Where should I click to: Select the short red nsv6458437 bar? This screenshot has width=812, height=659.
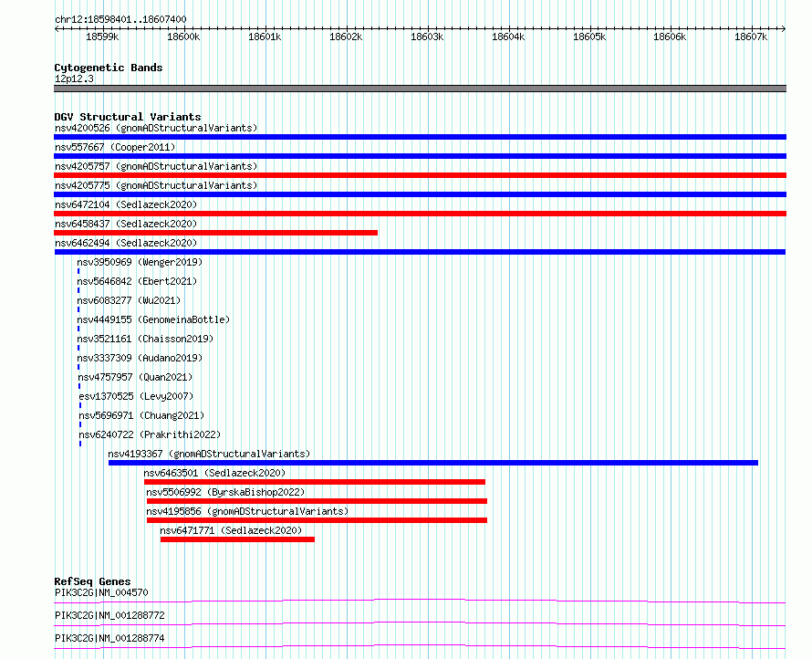pyautogui.click(x=215, y=233)
